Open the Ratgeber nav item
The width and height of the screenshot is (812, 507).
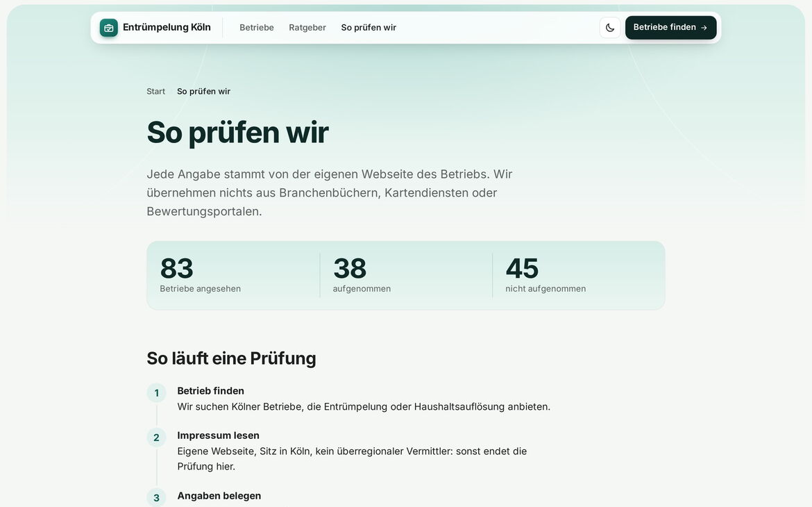[307, 28]
